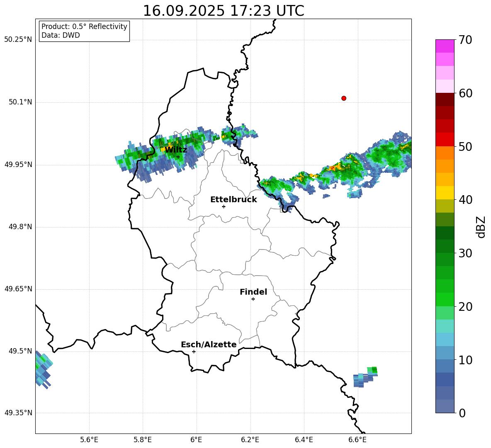Click the Product: 0.5° Reflectivity text
491x448 pixels.
(84, 27)
